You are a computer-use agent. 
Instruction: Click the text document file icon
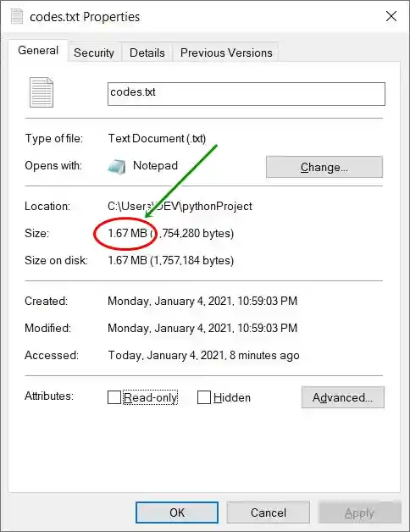42,92
